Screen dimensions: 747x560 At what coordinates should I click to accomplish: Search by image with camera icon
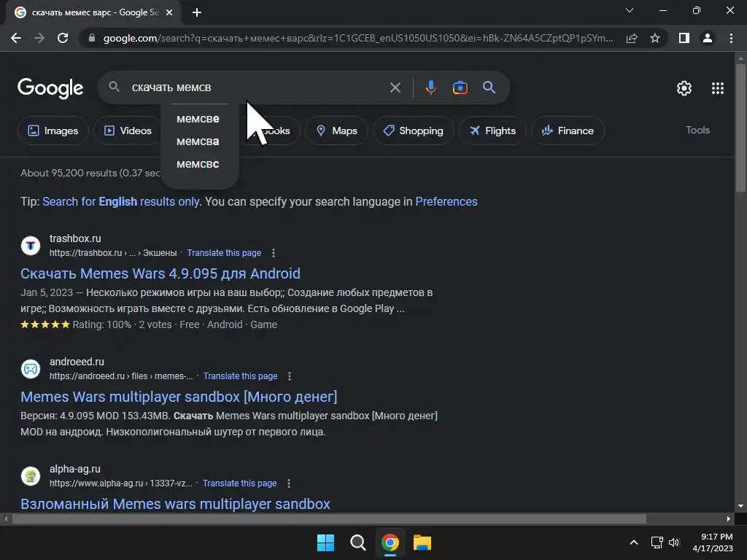pos(460,87)
